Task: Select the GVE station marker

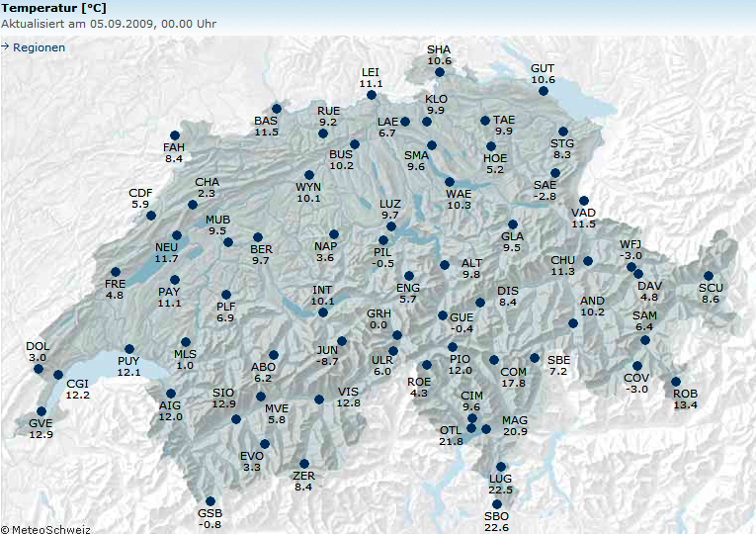Action: 42,411
